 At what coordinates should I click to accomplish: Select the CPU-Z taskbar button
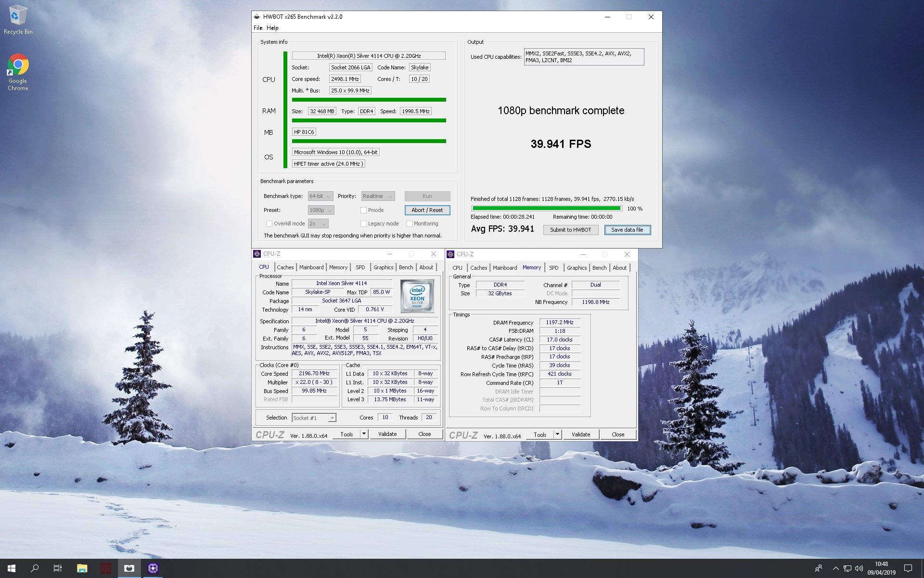[x=153, y=568]
